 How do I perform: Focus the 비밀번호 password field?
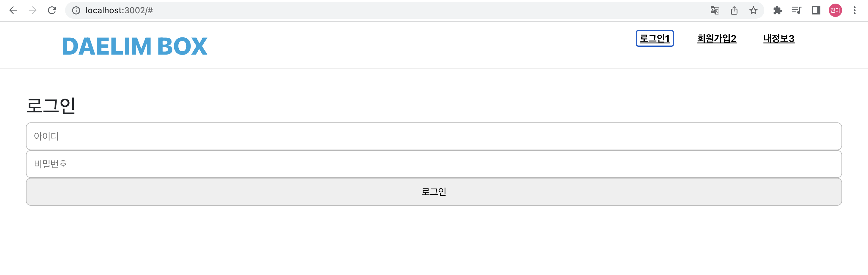click(x=434, y=164)
